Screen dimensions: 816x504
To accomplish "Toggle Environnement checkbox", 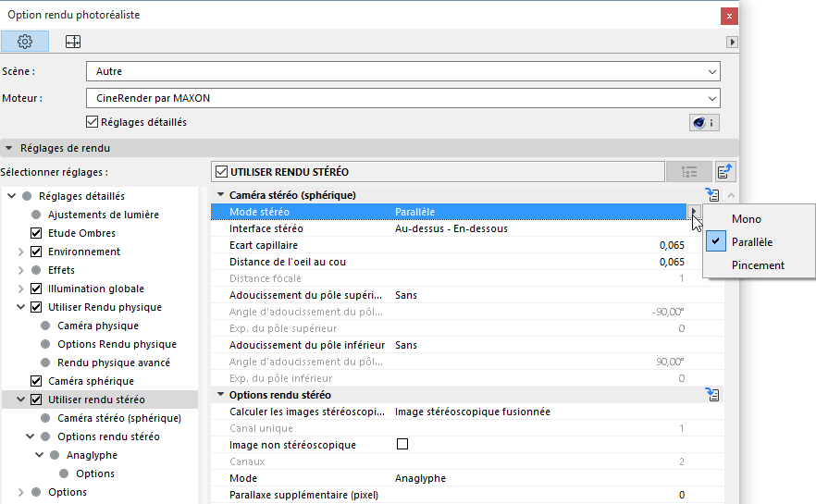I will [36, 252].
